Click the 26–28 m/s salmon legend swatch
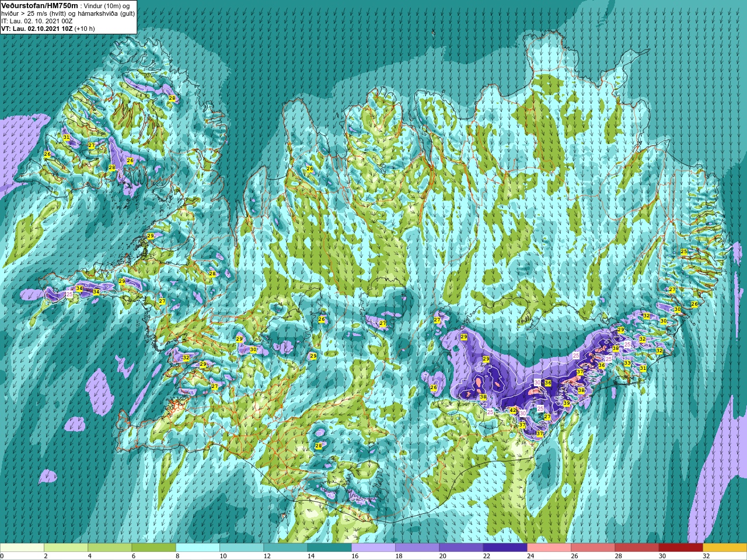Image resolution: width=747 pixels, height=560 pixels. (x=593, y=548)
